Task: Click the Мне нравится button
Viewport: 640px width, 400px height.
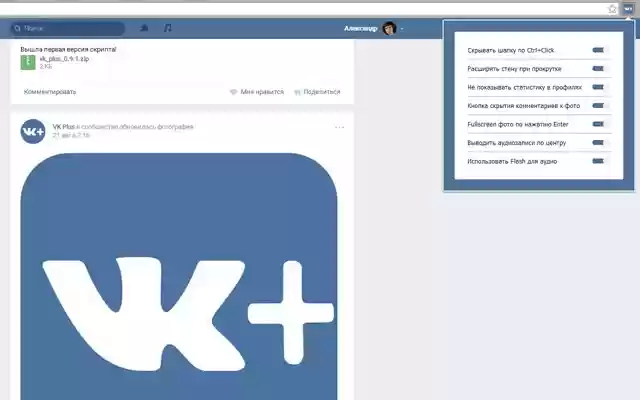Action: (x=257, y=92)
